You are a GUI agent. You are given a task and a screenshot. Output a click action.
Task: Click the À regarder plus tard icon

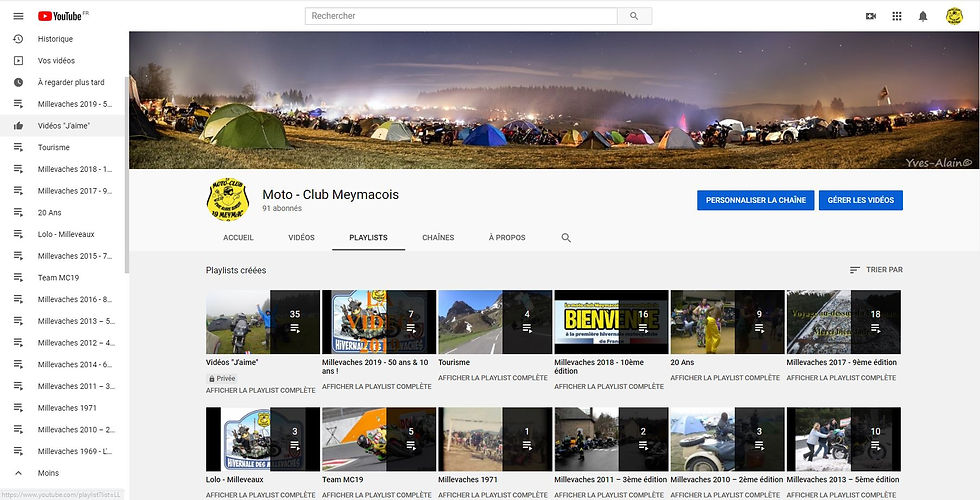pos(18,82)
